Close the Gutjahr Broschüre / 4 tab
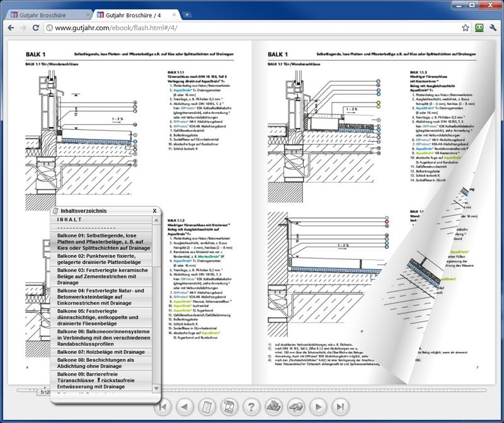This screenshot has width=504, height=423. click(175, 14)
